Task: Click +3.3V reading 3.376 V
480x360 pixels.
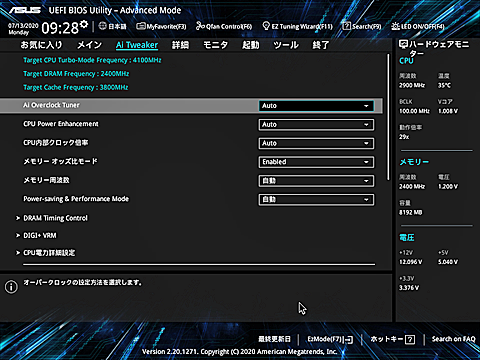Action: [409, 288]
